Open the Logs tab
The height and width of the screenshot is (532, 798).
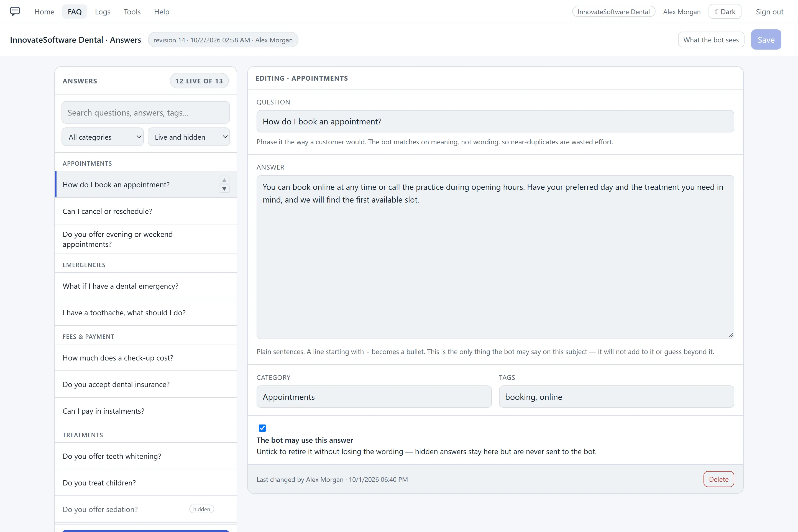coord(103,12)
